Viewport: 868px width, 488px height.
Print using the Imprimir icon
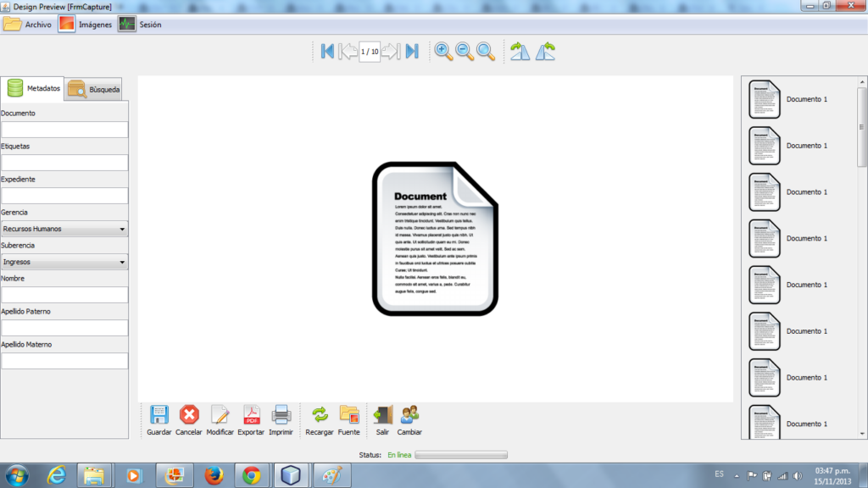281,415
